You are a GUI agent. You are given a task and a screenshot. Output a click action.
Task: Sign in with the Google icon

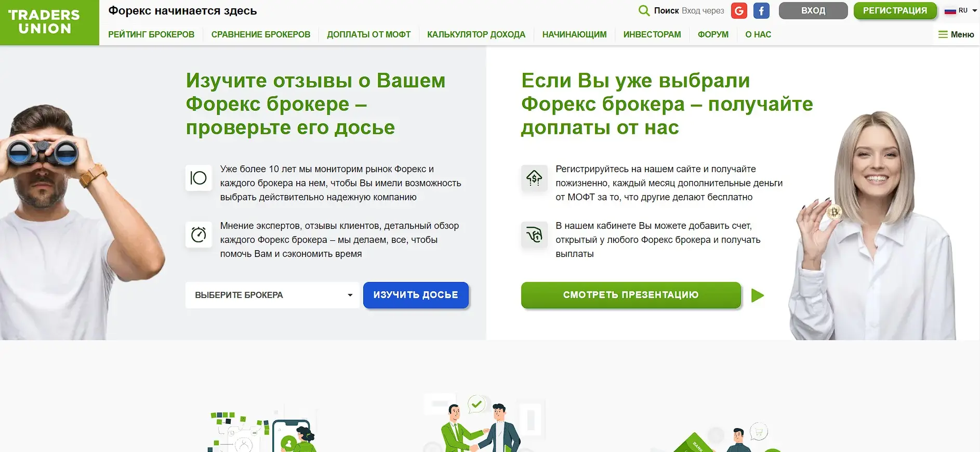[739, 10]
